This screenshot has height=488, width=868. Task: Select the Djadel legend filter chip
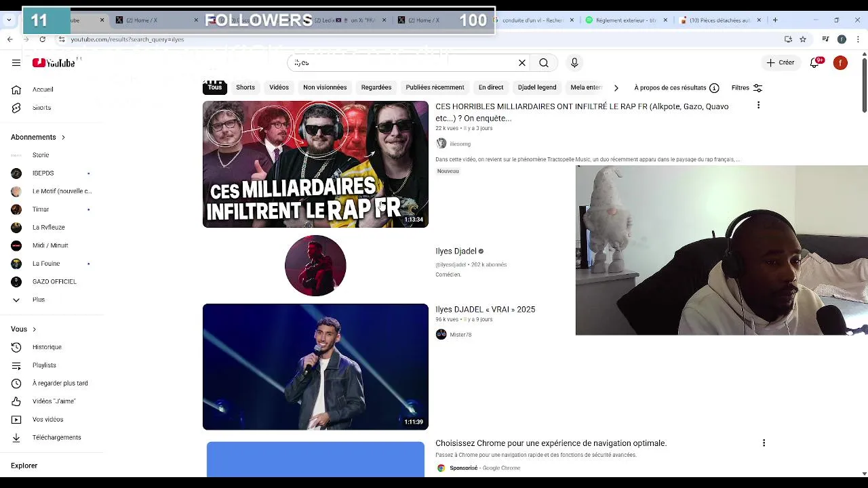537,87
